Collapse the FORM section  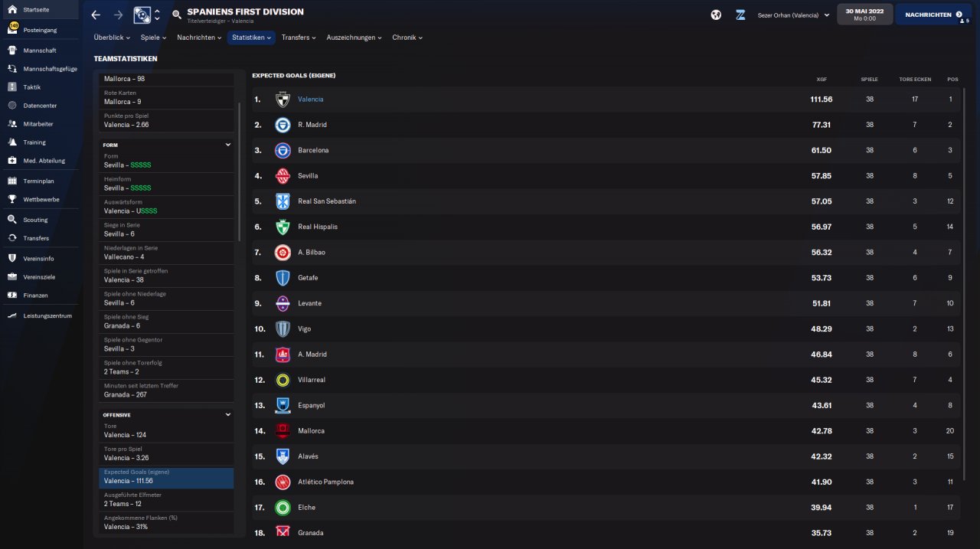click(x=227, y=144)
